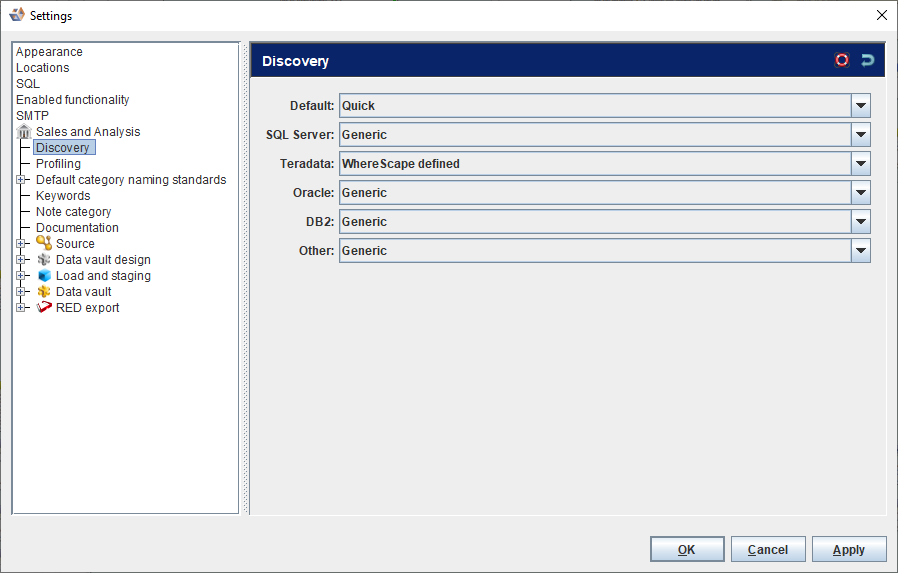Click the Sales and Analysis building icon
898x573 pixels.
coord(25,132)
